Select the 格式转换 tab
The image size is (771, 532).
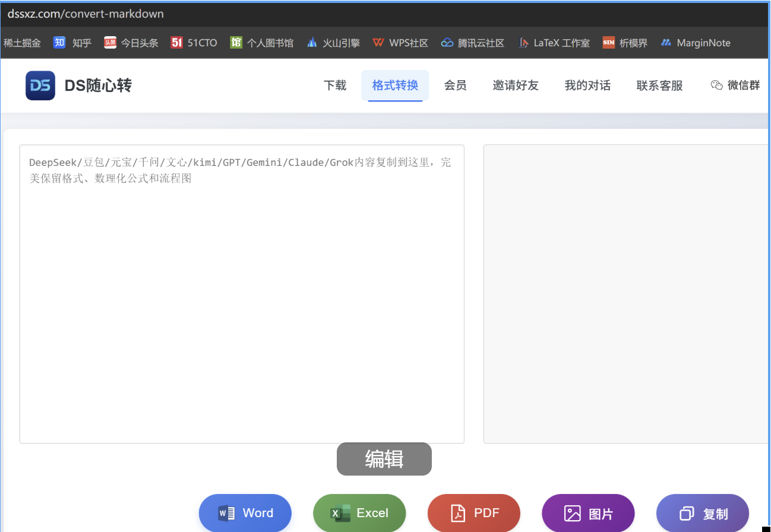point(395,85)
